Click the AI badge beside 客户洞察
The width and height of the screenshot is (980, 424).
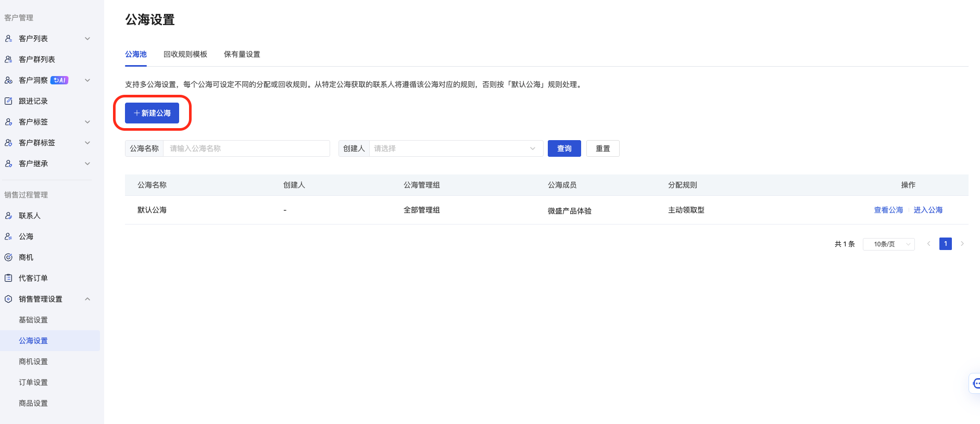[x=59, y=80]
